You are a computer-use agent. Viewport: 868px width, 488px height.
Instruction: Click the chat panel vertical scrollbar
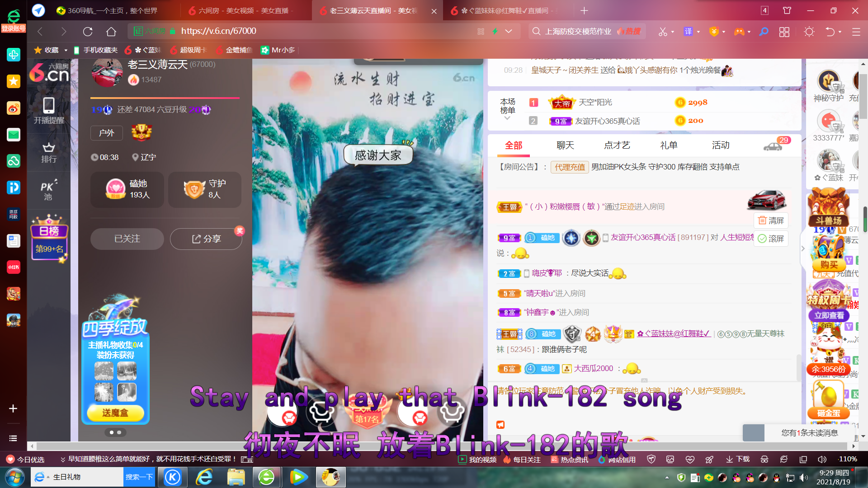point(798,367)
